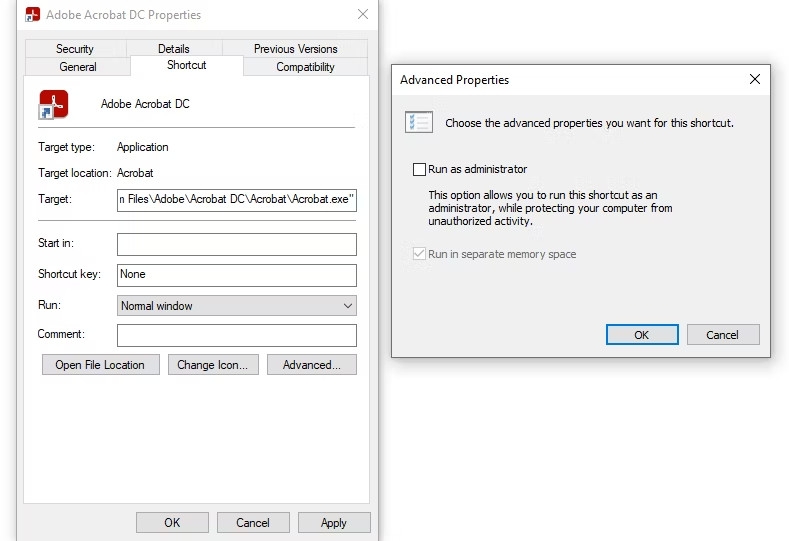This screenshot has height=541, width=789.
Task: Enable the Run as administrator checkbox
Action: click(x=420, y=170)
